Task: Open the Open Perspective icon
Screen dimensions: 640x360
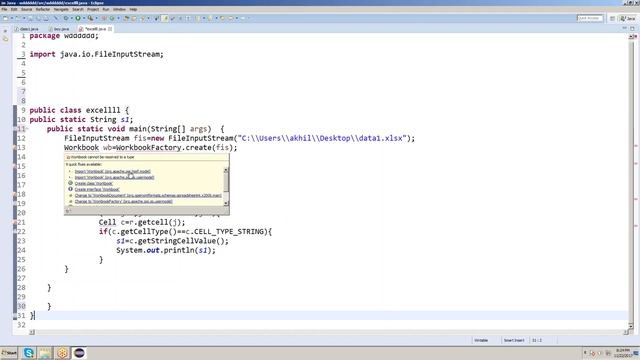Action: (x=612, y=18)
